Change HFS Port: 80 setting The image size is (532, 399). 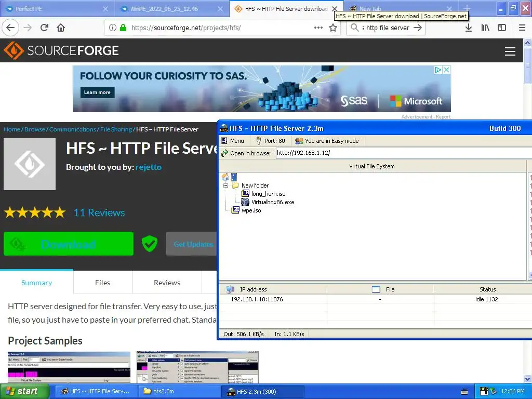270,141
